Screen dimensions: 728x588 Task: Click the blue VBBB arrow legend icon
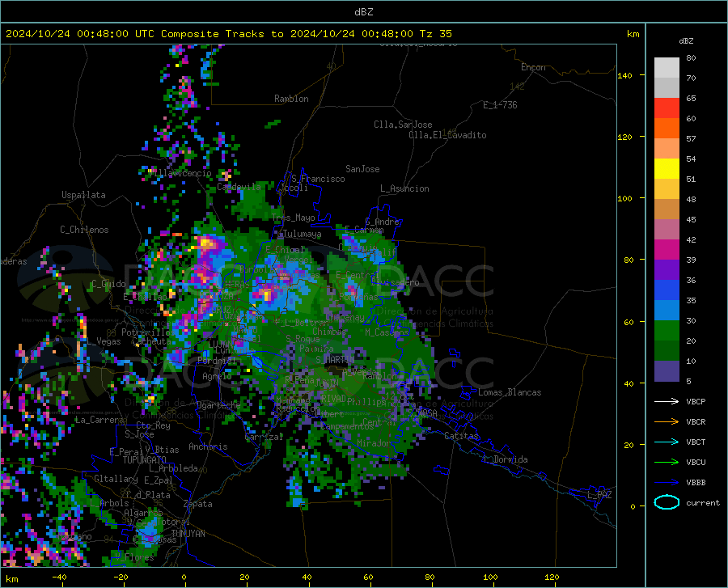(x=667, y=482)
